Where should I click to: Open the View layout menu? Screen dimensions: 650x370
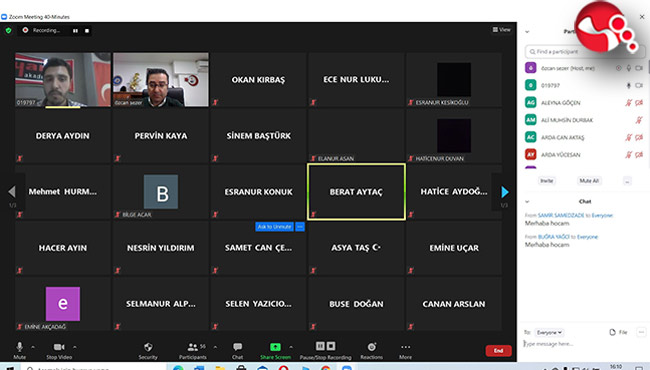(x=502, y=30)
